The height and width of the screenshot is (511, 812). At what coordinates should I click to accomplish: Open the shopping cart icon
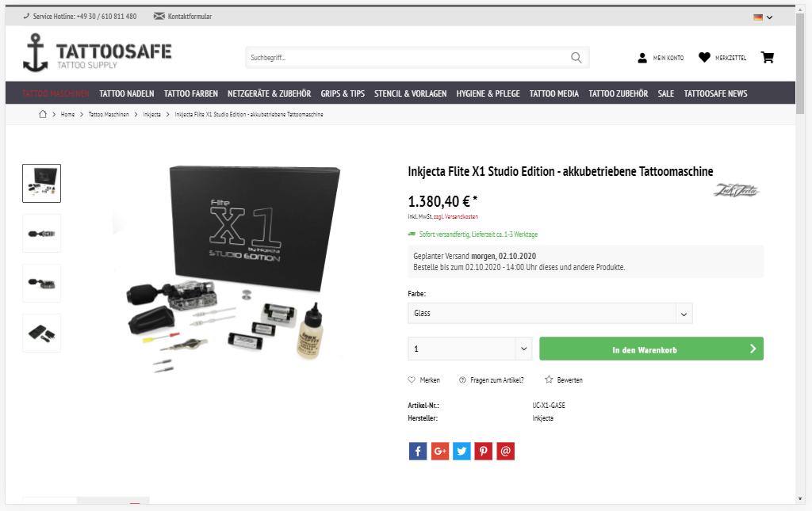click(x=767, y=57)
